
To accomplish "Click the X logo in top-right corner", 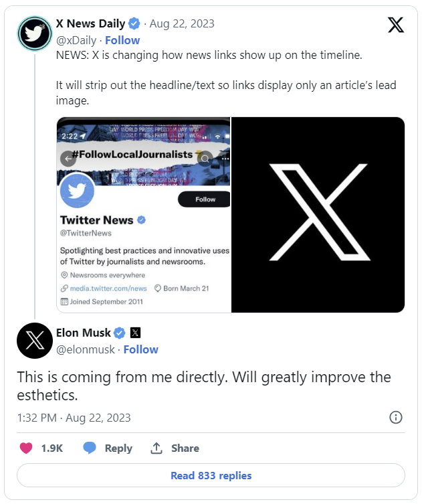I will 396,25.
